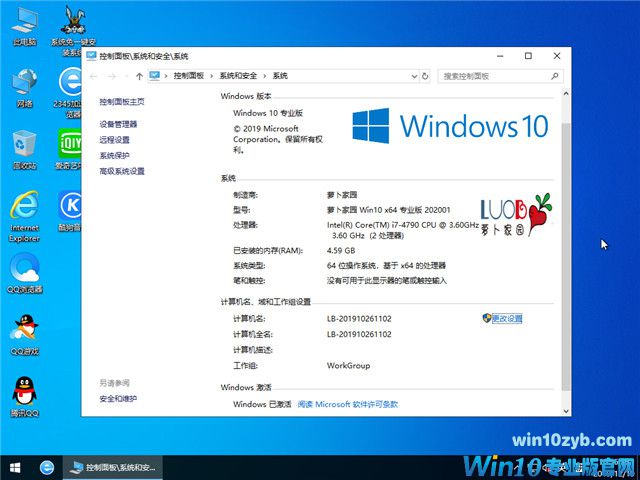Refresh the Control Panel address bar
The width and height of the screenshot is (640, 480).
[425, 76]
